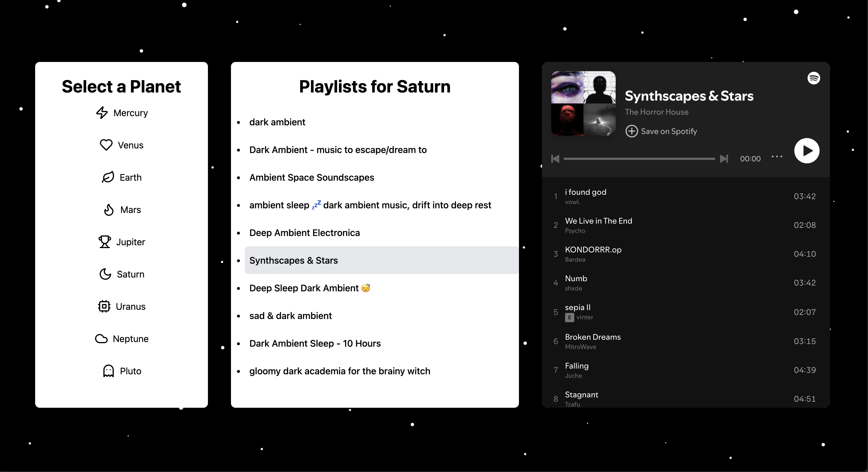Click the Mercury lightning bolt icon

pyautogui.click(x=102, y=113)
